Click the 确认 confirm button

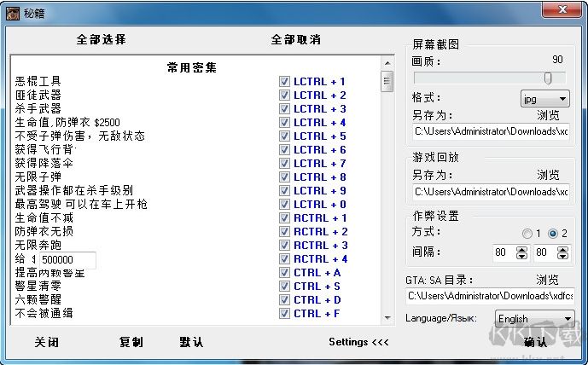[x=535, y=342]
